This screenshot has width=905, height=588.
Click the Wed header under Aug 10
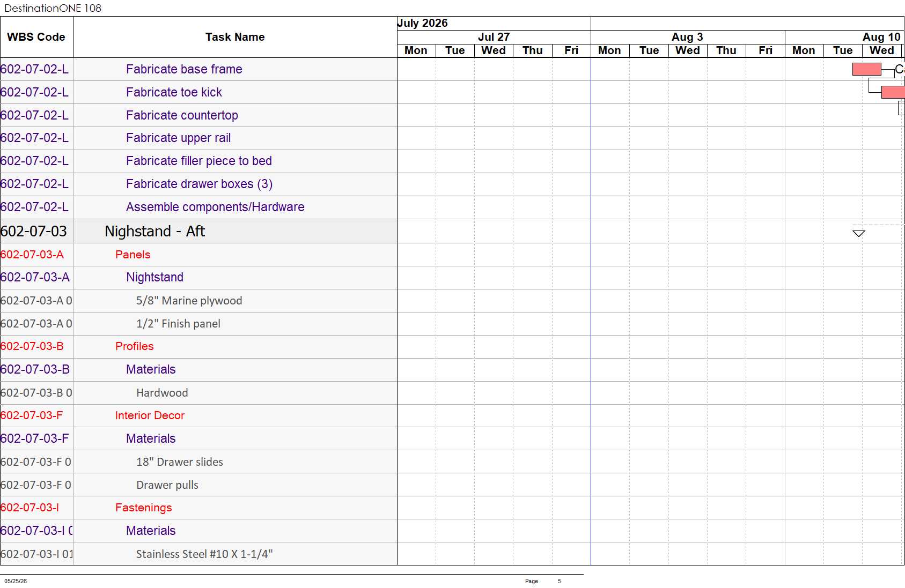click(881, 50)
